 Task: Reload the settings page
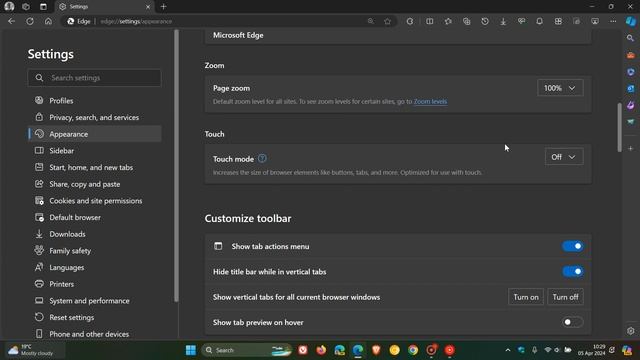pyautogui.click(x=30, y=21)
